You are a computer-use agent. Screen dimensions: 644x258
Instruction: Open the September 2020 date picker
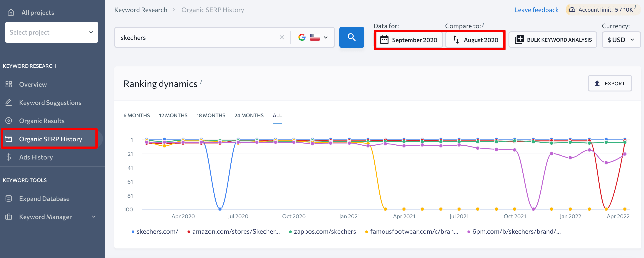[x=409, y=40]
